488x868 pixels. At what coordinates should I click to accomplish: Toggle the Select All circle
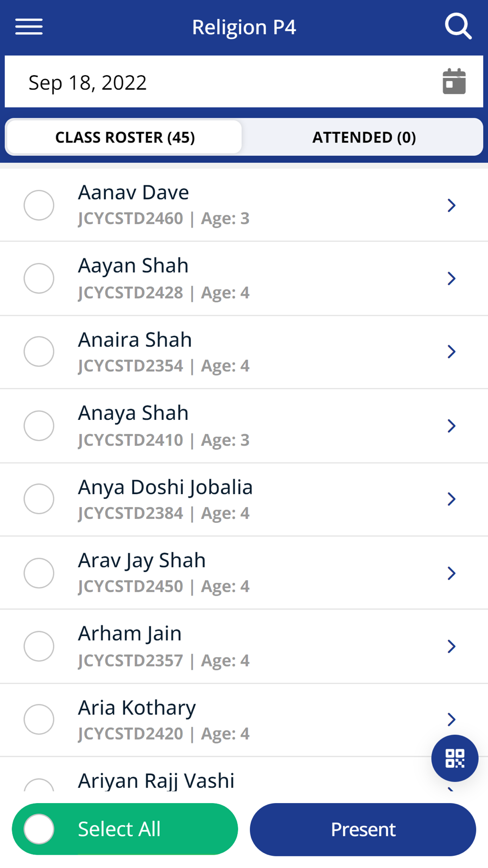tap(39, 829)
